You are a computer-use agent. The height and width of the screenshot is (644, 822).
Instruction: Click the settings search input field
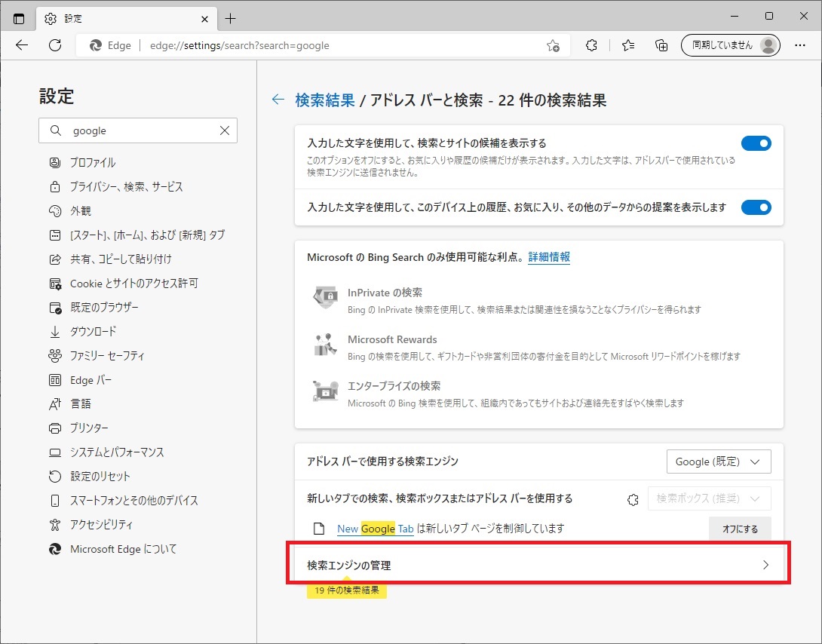(138, 130)
